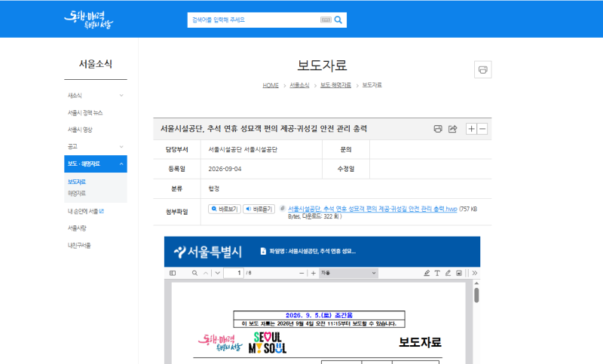Collapse the 보도 · 해명자료 sidebar section
603x364 pixels.
(96, 164)
